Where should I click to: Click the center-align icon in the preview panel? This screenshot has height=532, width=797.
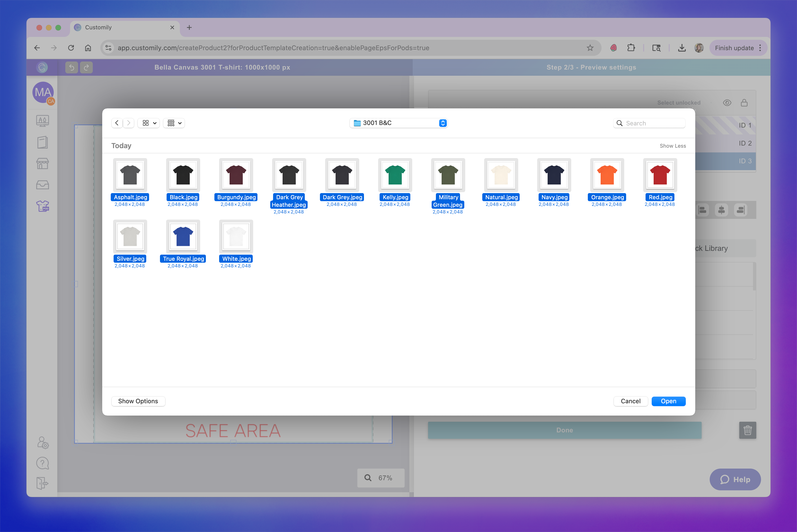pyautogui.click(x=721, y=210)
